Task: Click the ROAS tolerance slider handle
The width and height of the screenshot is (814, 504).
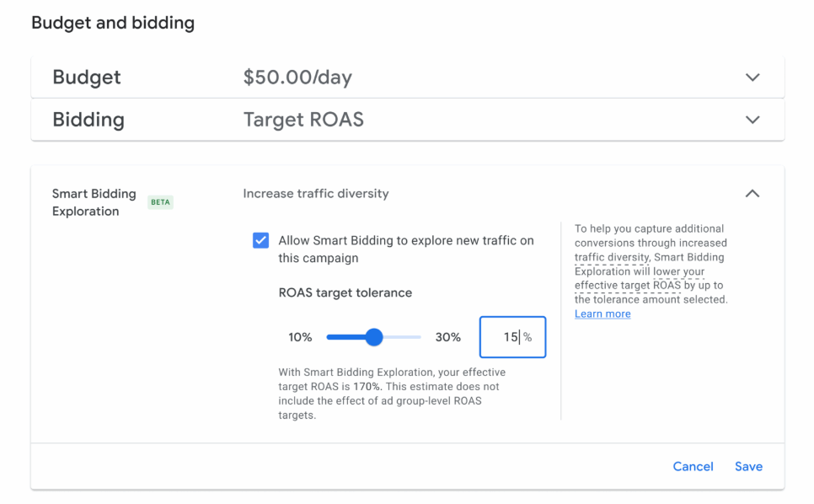Action: (374, 337)
